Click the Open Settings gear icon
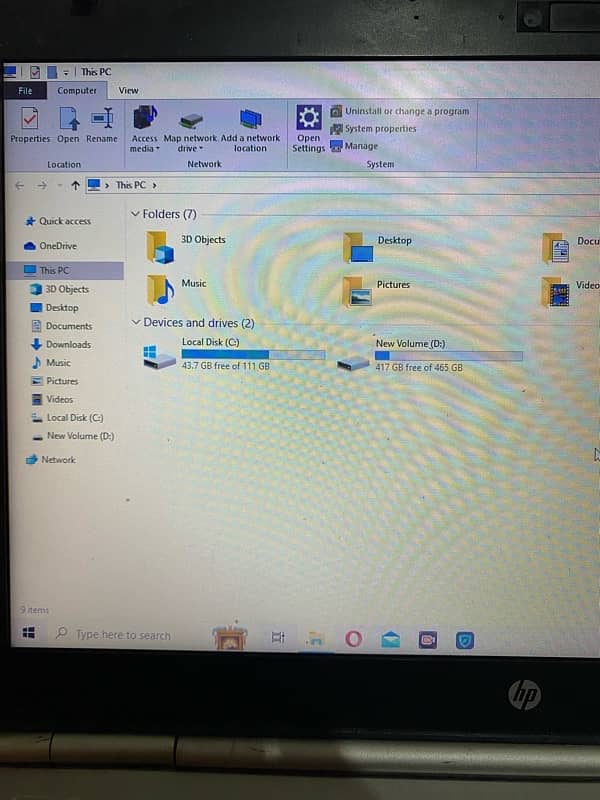The height and width of the screenshot is (800, 600). [309, 116]
